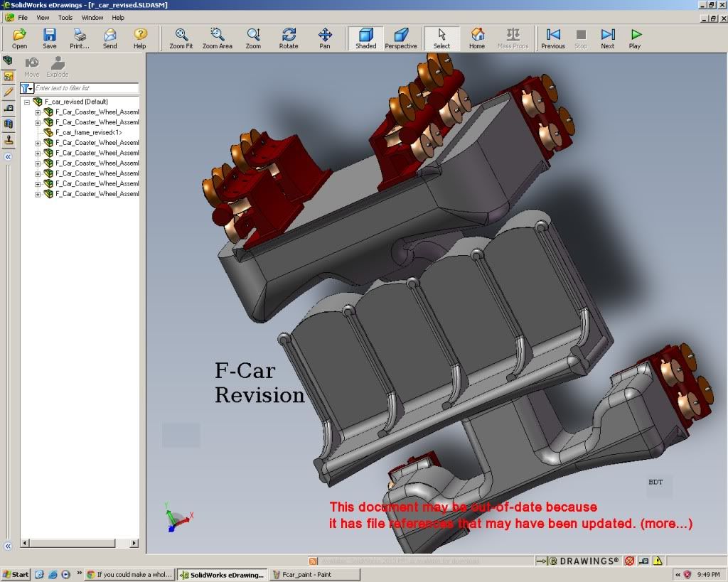Click the filter list text field

coord(85,88)
